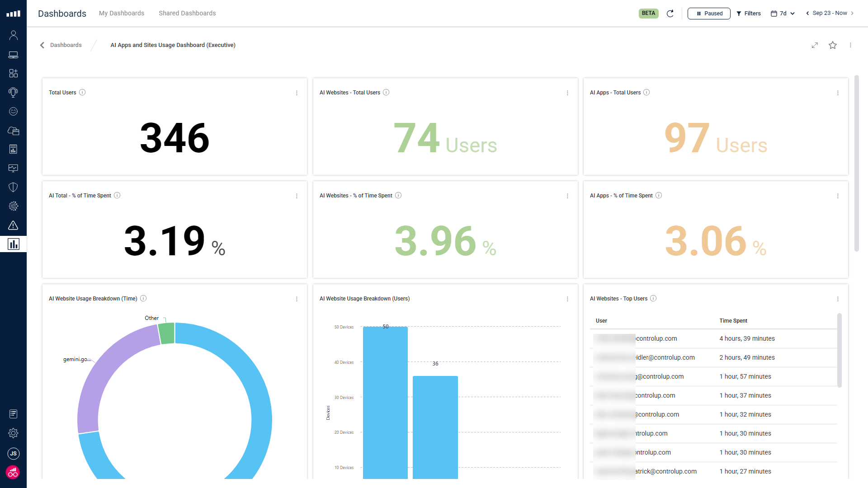868x488 pixels.
Task: Open the 7d time range dropdown
Action: point(783,14)
